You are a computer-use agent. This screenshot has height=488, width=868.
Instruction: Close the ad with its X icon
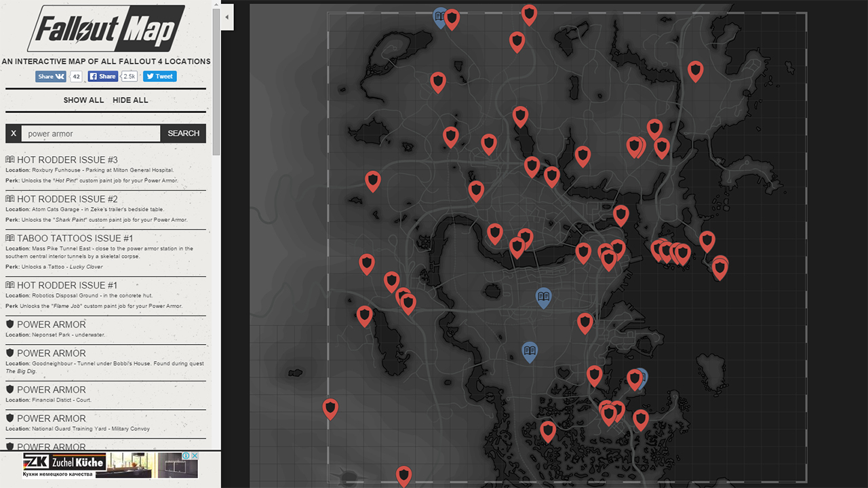click(x=195, y=456)
